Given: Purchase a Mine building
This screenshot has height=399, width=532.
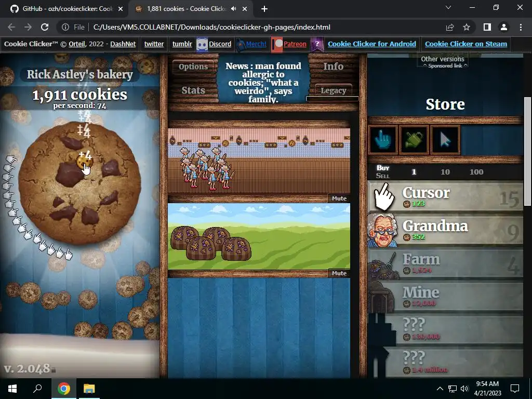Looking at the screenshot, I should tap(445, 297).
